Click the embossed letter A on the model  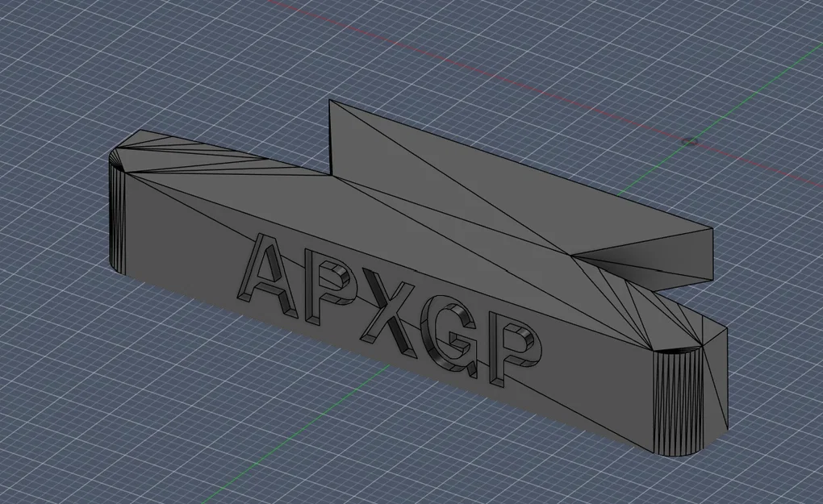pos(269,275)
